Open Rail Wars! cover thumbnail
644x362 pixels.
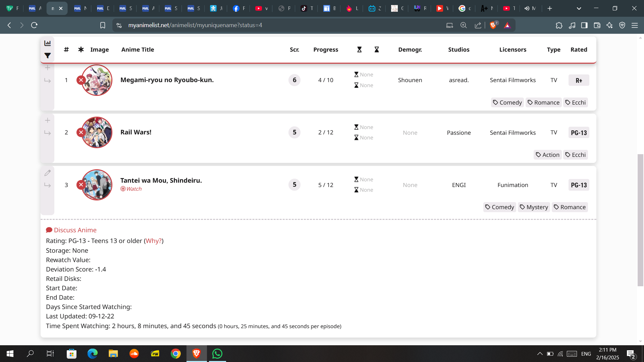[97, 132]
